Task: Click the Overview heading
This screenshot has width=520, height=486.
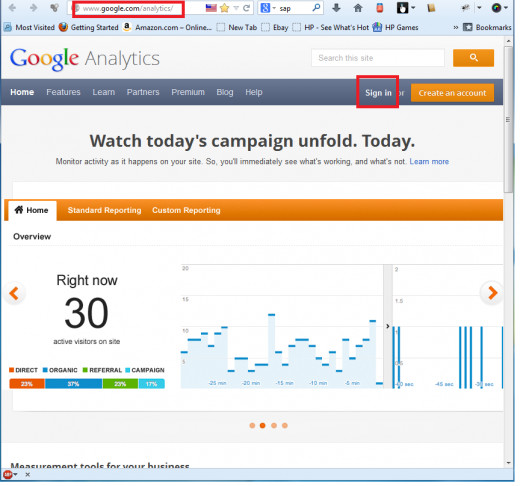Action: pyautogui.click(x=32, y=237)
